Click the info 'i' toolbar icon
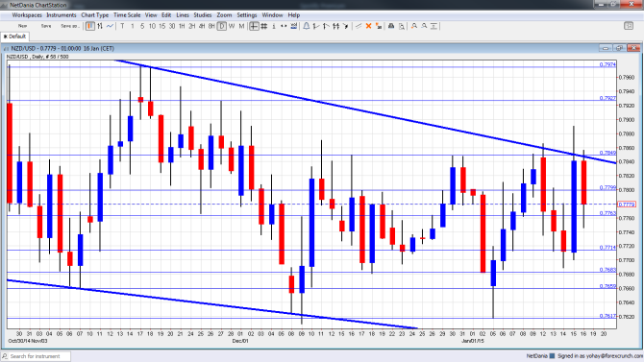Screen dimensions: 644x362 [274, 26]
